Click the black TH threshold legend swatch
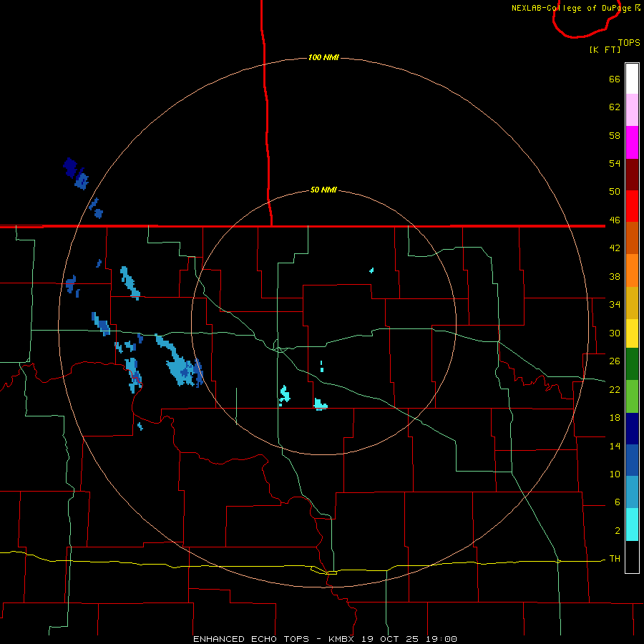The width and height of the screenshot is (644, 644). [x=632, y=557]
